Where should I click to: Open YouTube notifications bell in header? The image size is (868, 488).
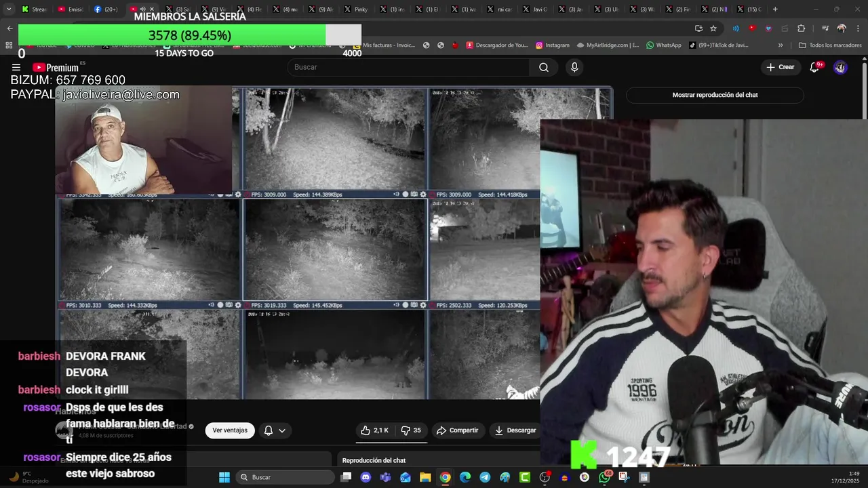click(814, 67)
